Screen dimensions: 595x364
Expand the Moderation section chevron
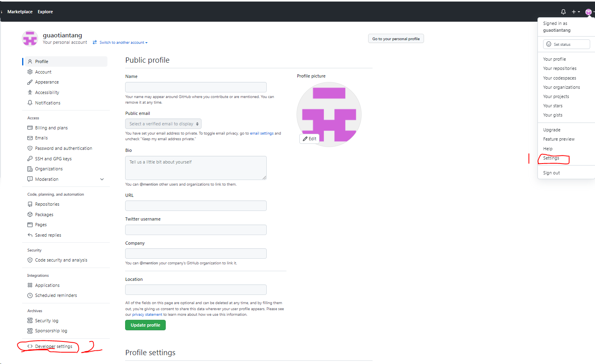coord(102,179)
